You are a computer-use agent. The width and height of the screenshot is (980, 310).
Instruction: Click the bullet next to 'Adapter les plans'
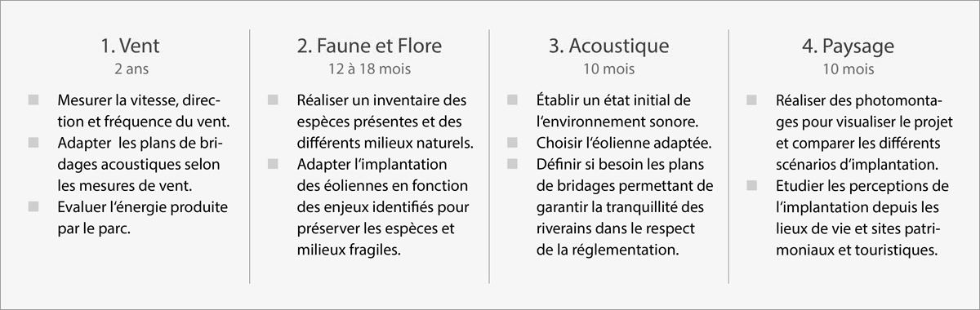[x=33, y=142]
